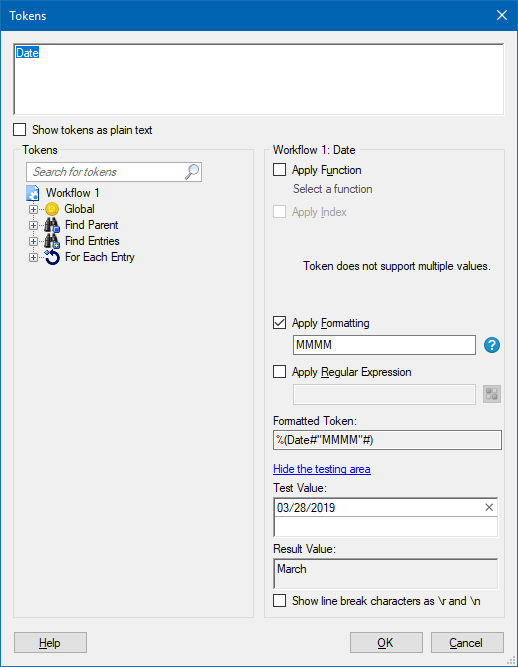Click the Hide the testing area link
This screenshot has height=667, width=518.
click(322, 469)
